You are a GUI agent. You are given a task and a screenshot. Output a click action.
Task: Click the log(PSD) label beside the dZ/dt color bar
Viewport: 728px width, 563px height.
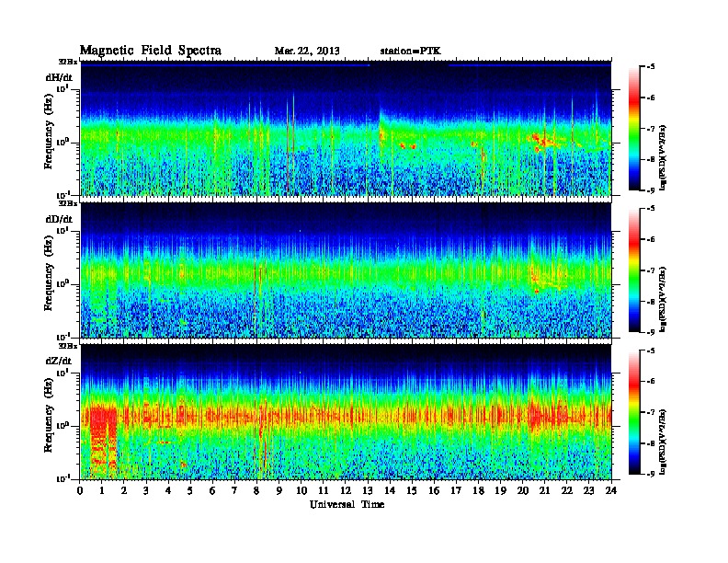click(x=663, y=442)
